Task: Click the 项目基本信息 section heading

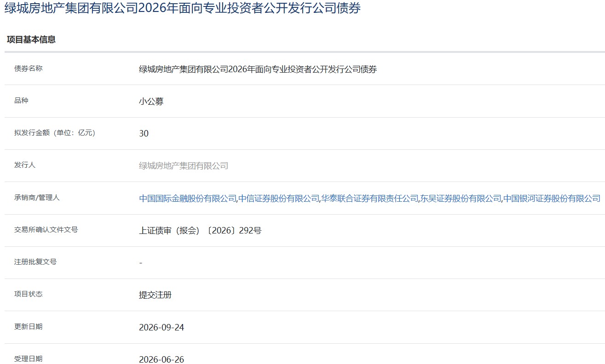Action: coord(31,40)
